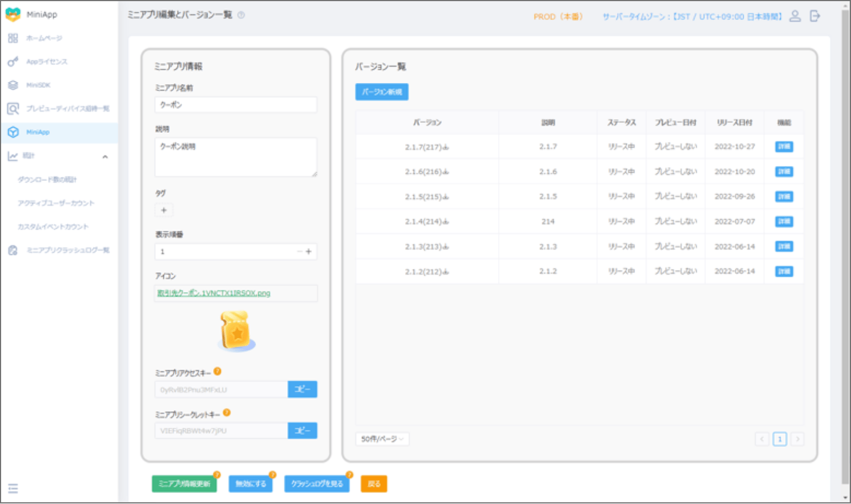The image size is (851, 504).
Task: Click the user account profile icon
Action: [795, 16]
